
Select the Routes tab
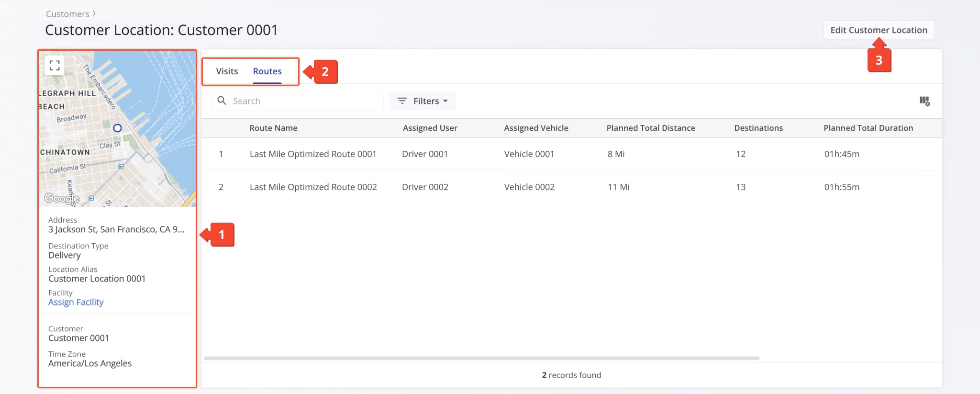click(x=267, y=71)
